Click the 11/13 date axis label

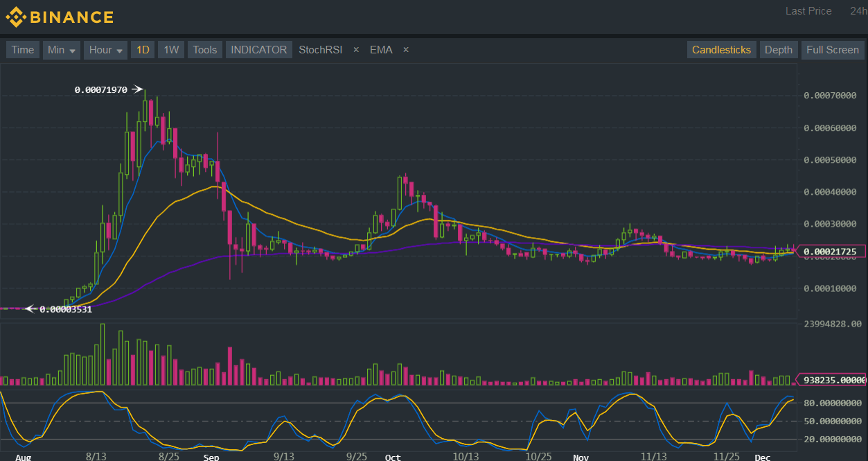tap(653, 457)
